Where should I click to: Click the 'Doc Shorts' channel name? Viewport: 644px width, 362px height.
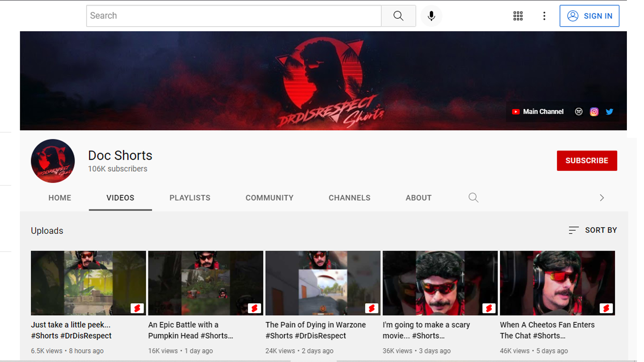pos(120,156)
